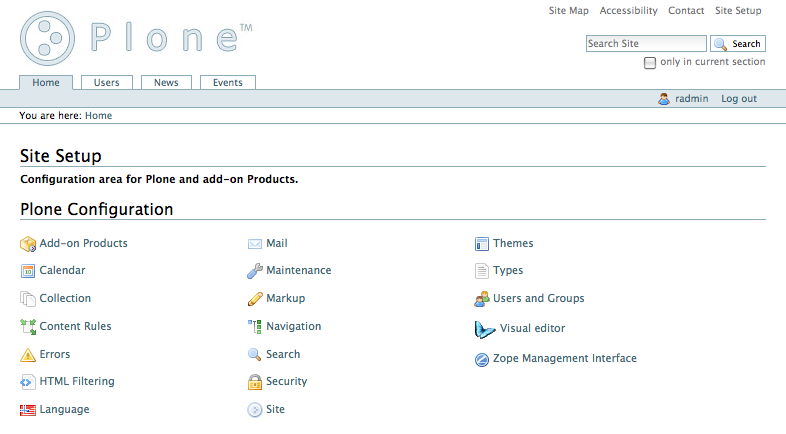Focus the Search Site input field
786x434 pixels.
[645, 44]
